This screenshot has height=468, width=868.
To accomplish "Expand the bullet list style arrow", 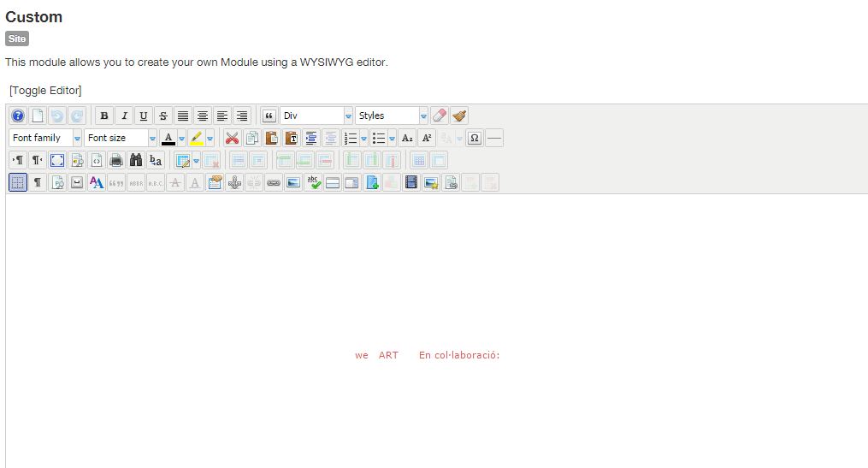I will 392,138.
